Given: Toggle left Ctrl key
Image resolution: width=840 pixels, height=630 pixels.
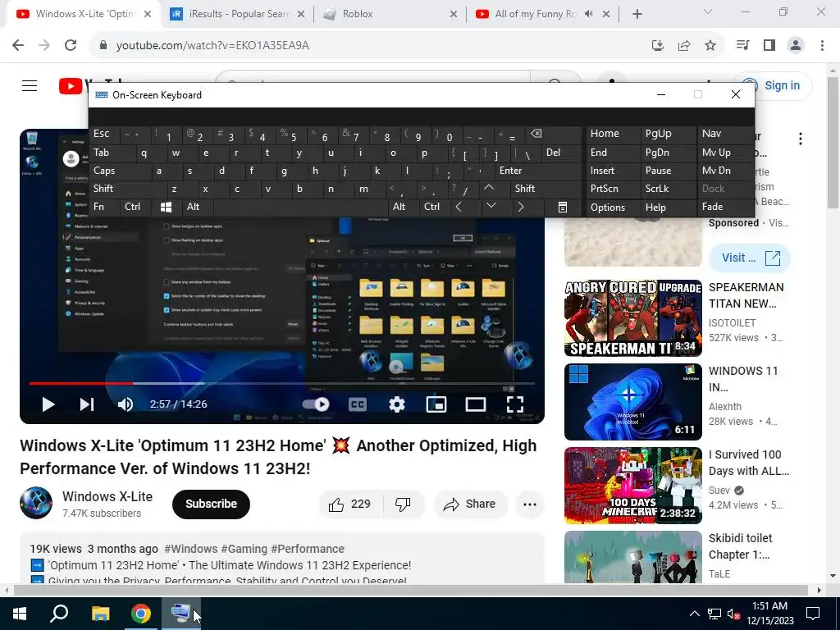Looking at the screenshot, I should click(135, 207).
